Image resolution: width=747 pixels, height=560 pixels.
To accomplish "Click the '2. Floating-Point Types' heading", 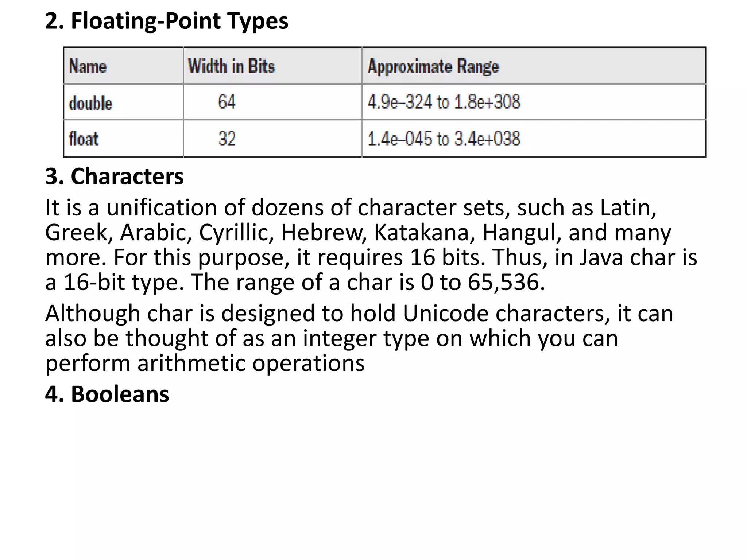I will [x=167, y=21].
